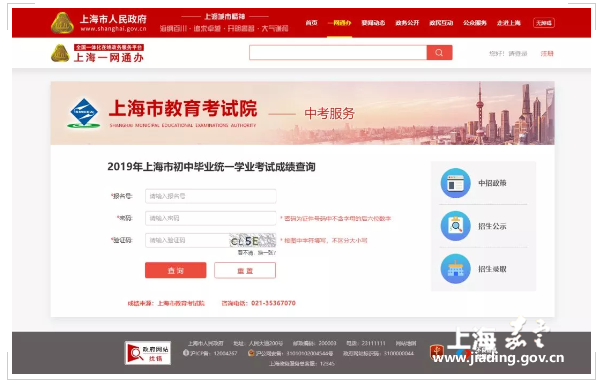Click 注册 register link
The image size is (605, 387).
click(547, 54)
